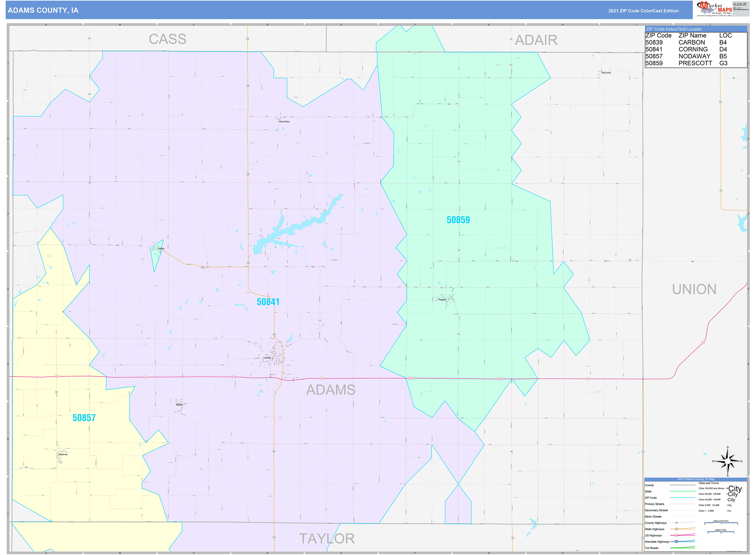Select the US Highways shield icon in legend
The image size is (756, 555).
pos(676,536)
